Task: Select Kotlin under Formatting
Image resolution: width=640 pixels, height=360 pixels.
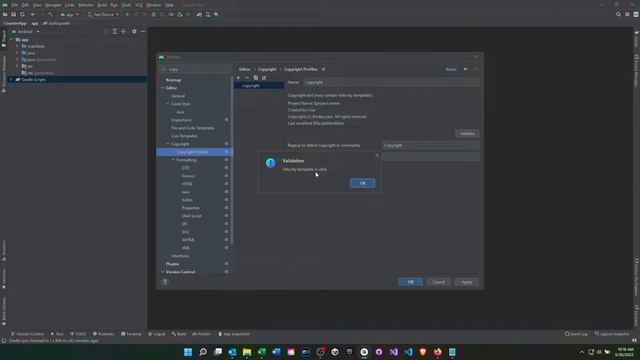Action: [187, 200]
